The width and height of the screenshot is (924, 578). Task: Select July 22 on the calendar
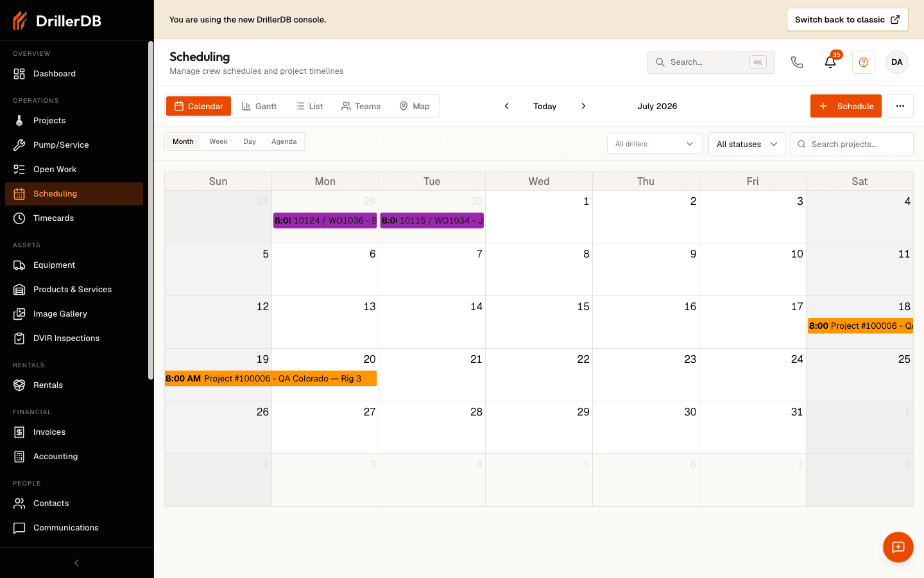coord(539,374)
